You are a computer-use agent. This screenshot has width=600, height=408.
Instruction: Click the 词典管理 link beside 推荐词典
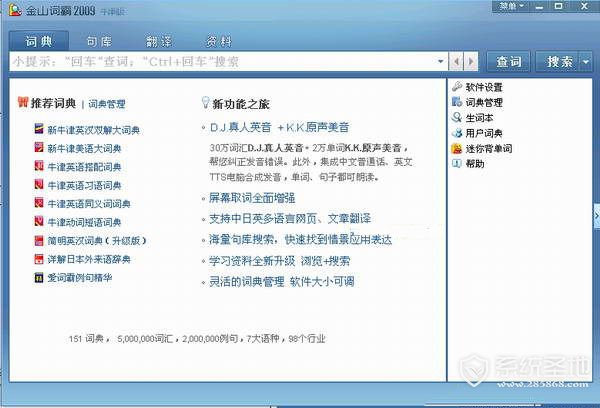107,104
